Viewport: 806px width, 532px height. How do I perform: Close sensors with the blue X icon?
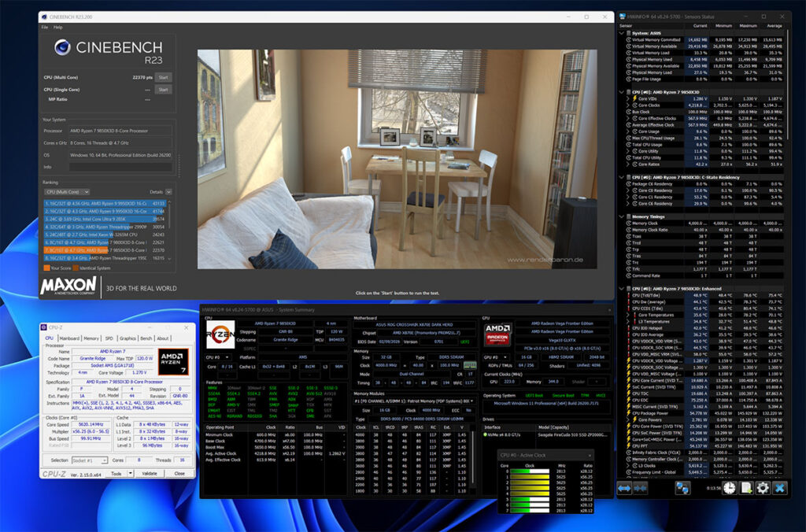[x=779, y=488]
